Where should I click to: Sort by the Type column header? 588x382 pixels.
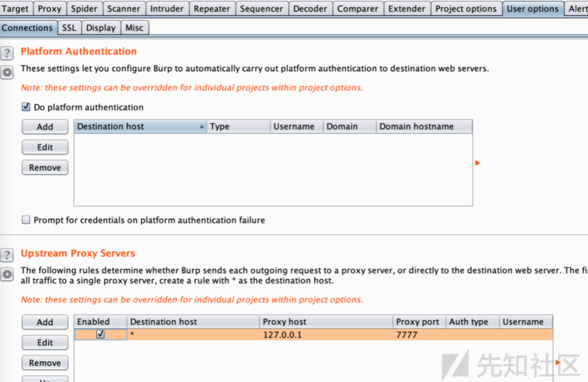[x=238, y=126]
